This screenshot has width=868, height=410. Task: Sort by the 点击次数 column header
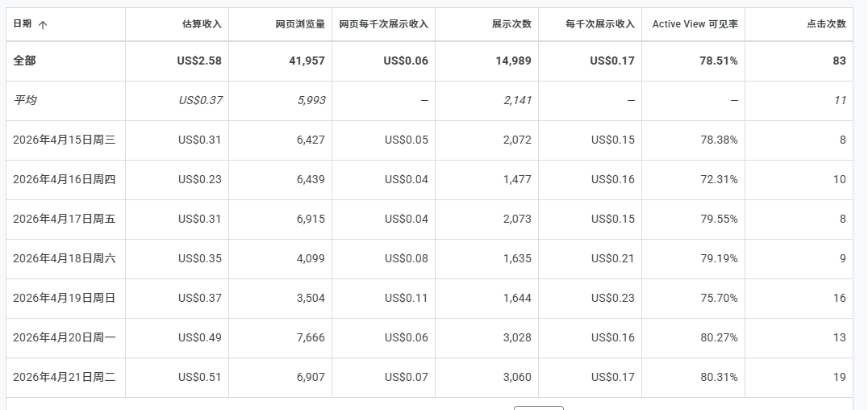pos(826,24)
